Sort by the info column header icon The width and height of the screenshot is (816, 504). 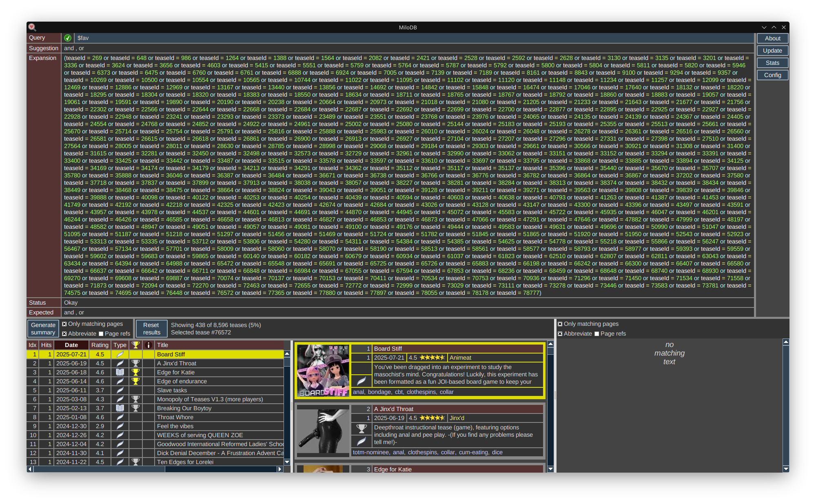(149, 345)
